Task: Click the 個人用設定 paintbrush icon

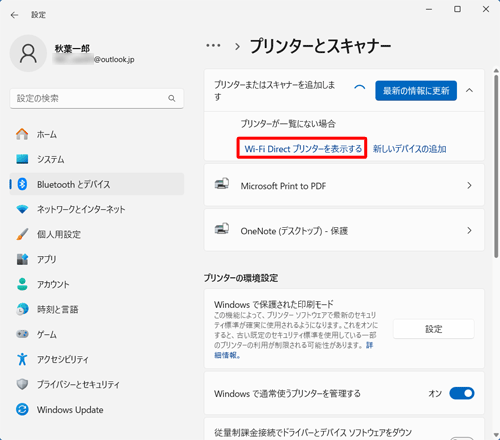Action: click(x=22, y=234)
